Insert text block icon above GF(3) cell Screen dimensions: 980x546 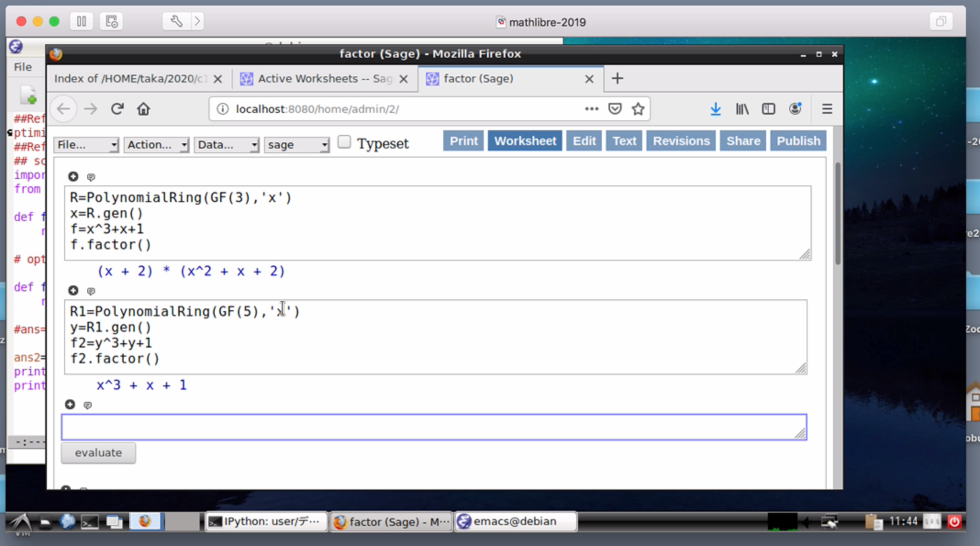pyautogui.click(x=91, y=177)
